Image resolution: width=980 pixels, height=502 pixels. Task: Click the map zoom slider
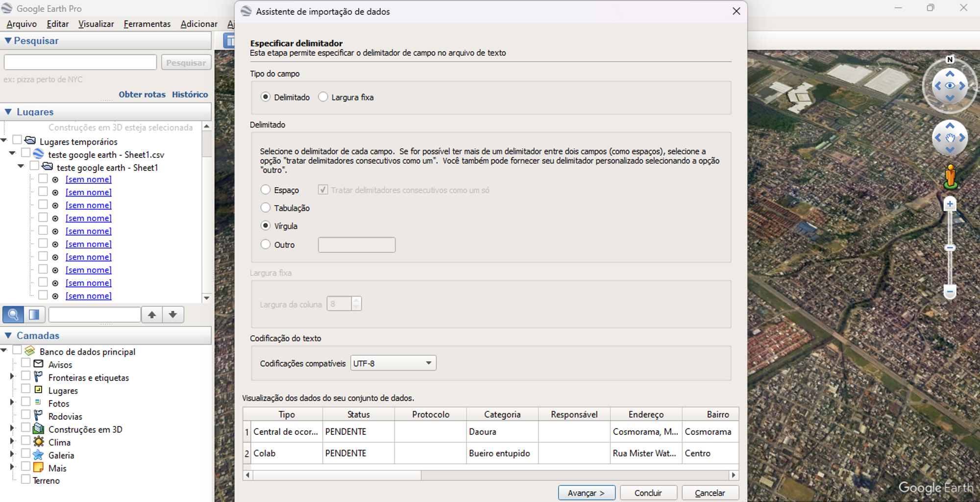[x=950, y=248]
